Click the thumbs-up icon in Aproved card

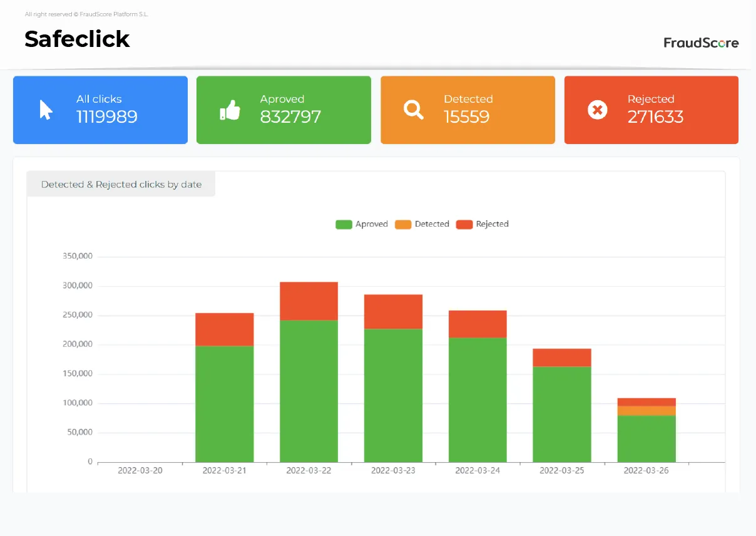click(x=230, y=110)
